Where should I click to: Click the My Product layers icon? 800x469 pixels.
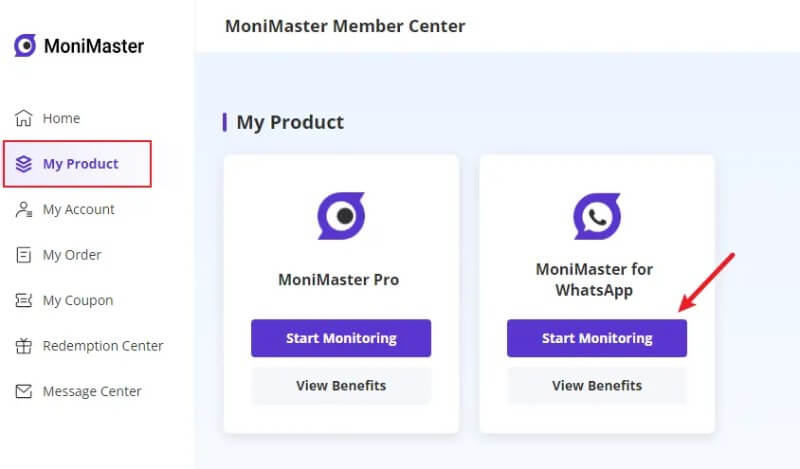(x=24, y=164)
